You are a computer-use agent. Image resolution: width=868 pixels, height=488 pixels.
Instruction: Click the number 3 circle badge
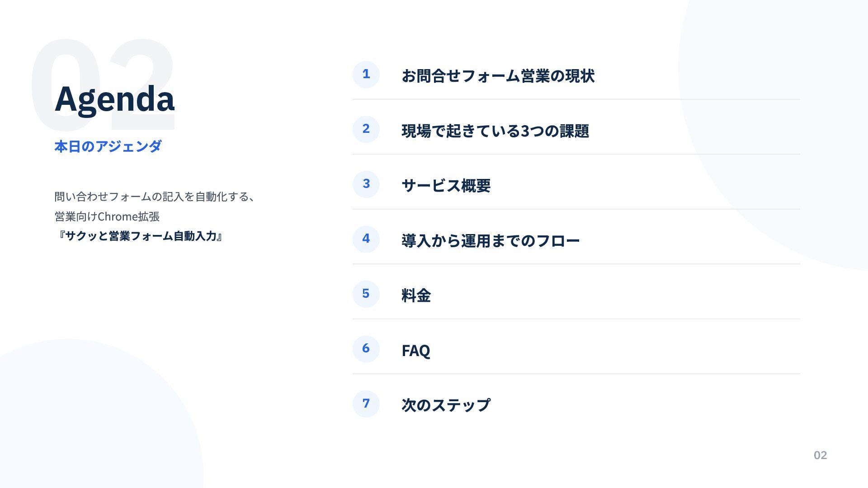click(x=366, y=184)
